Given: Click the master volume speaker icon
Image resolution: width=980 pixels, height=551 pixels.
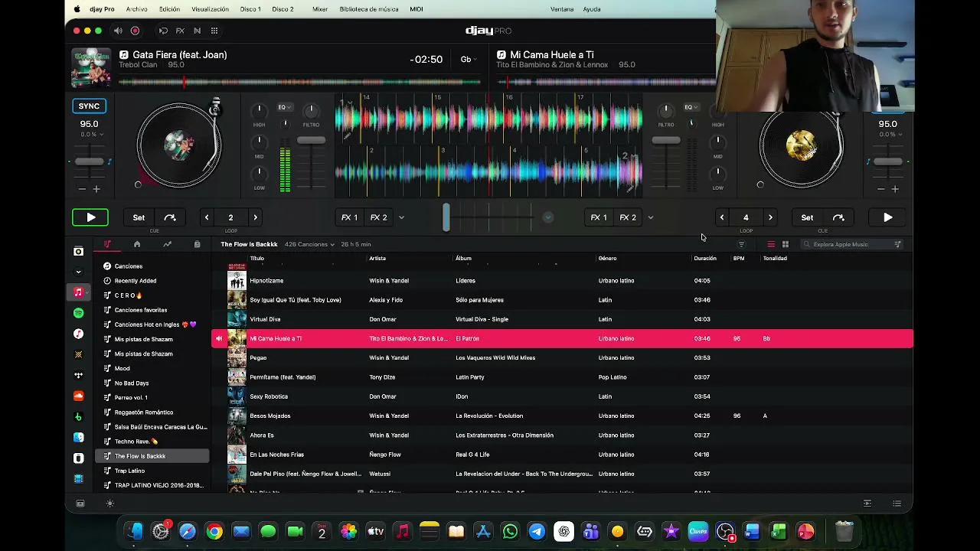Looking at the screenshot, I should pyautogui.click(x=118, y=31).
